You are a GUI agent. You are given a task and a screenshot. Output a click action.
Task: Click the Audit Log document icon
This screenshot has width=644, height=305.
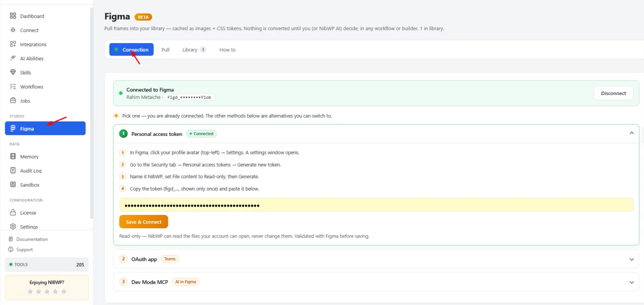[x=13, y=171]
